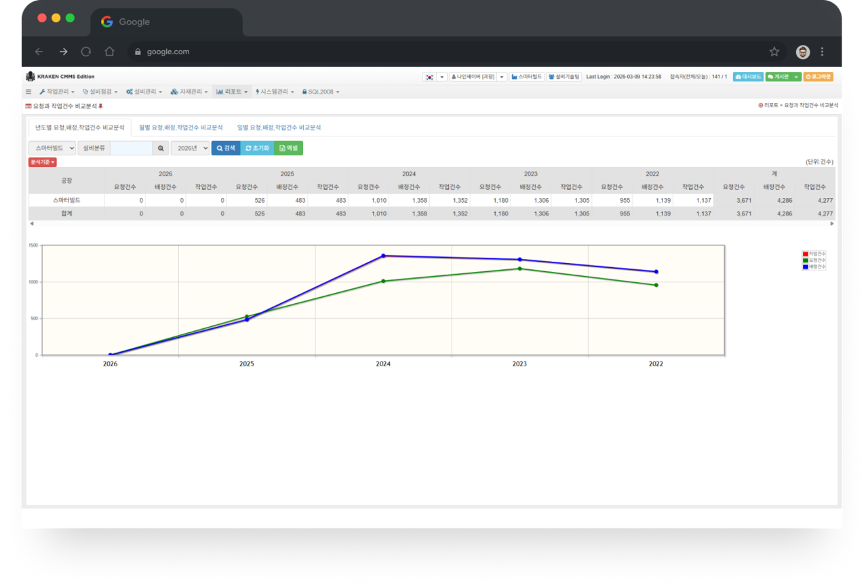Open the 리포트 menu in the navbar
Screen dimensions: 868x588
click(233, 92)
